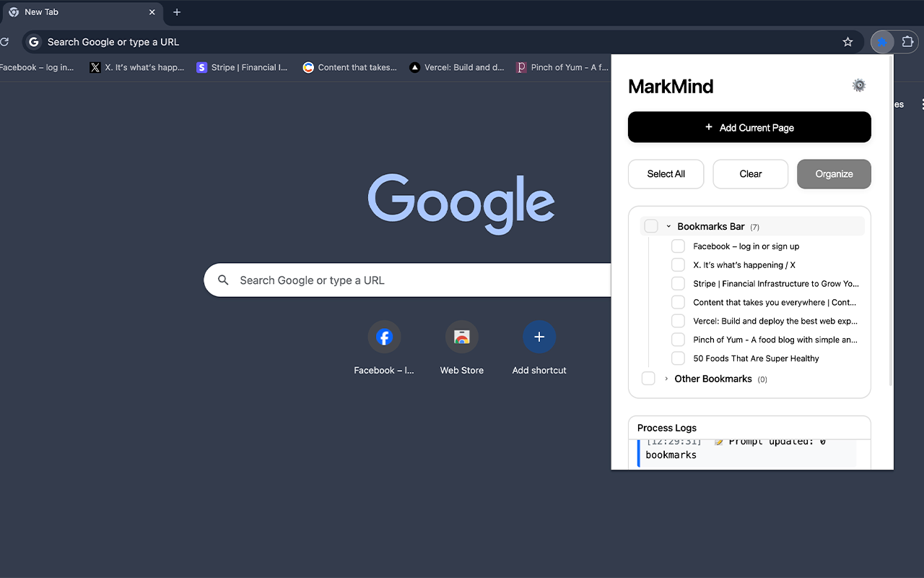The image size is (924, 578).
Task: Click the bookmark star in address bar
Action: (848, 42)
